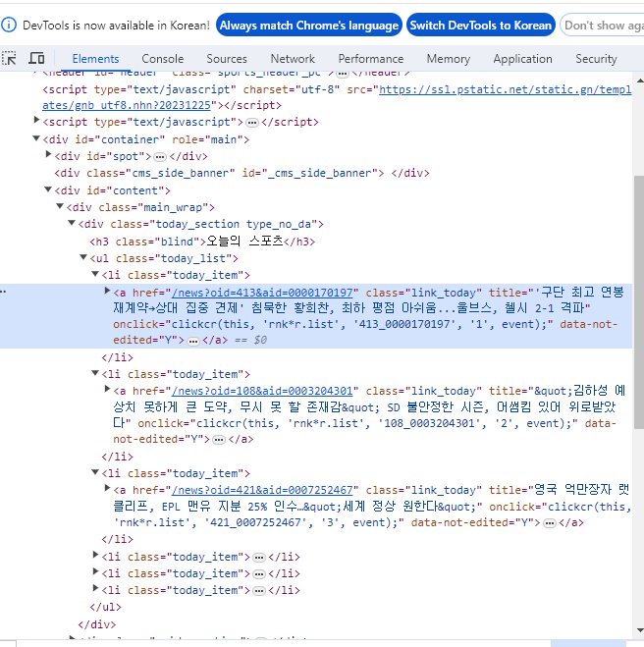This screenshot has height=647, width=644.
Task: Click the Don't show again button
Action: click(x=603, y=26)
